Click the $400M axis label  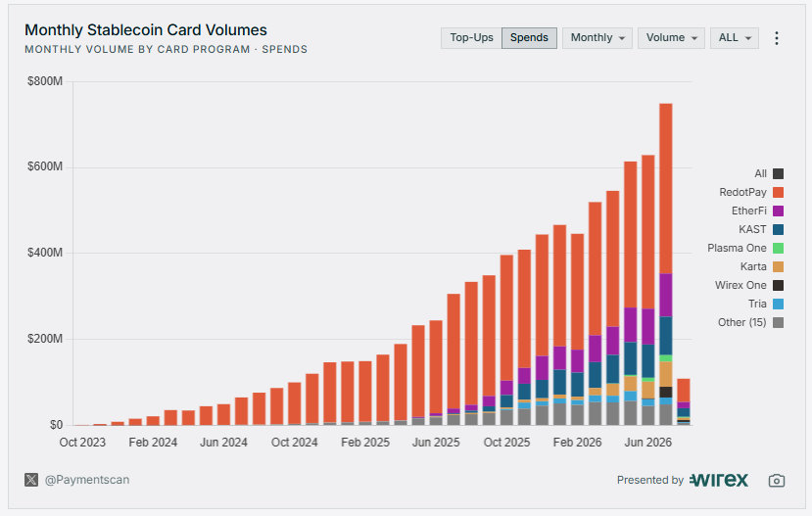point(45,253)
